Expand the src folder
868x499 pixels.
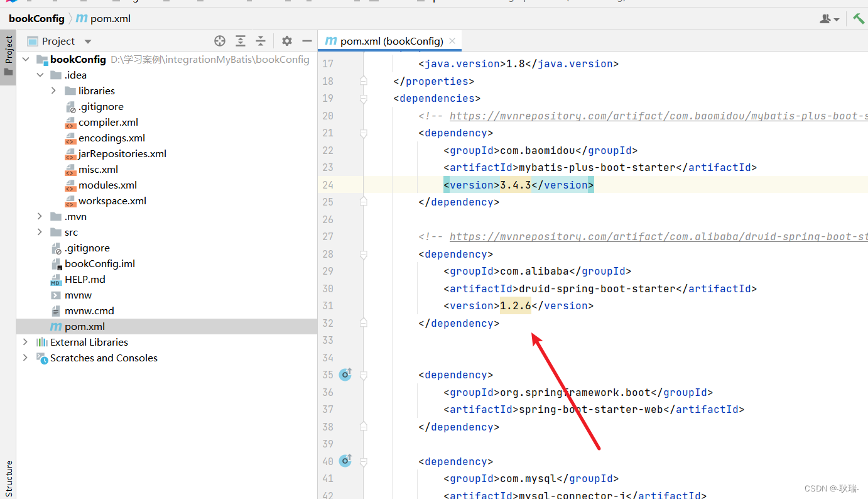click(x=40, y=232)
